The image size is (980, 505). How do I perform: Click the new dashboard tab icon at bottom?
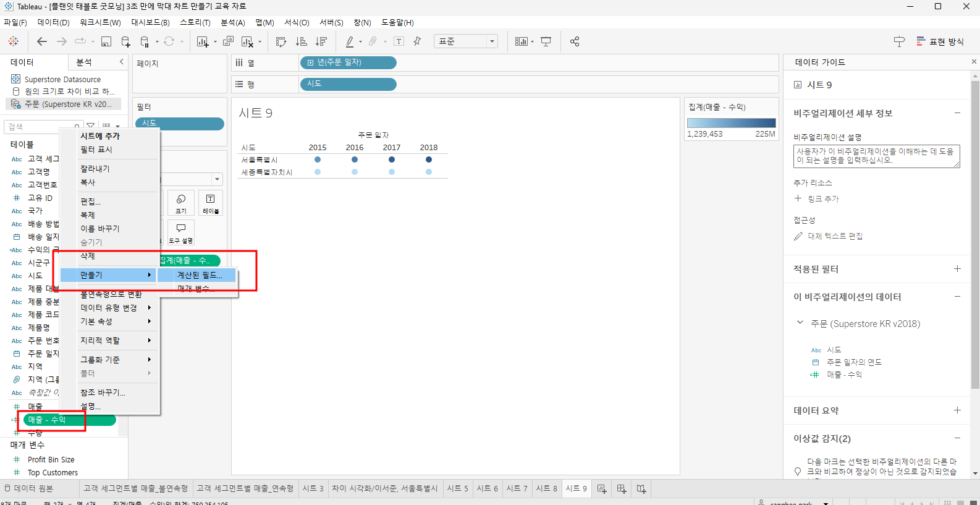tap(622, 489)
